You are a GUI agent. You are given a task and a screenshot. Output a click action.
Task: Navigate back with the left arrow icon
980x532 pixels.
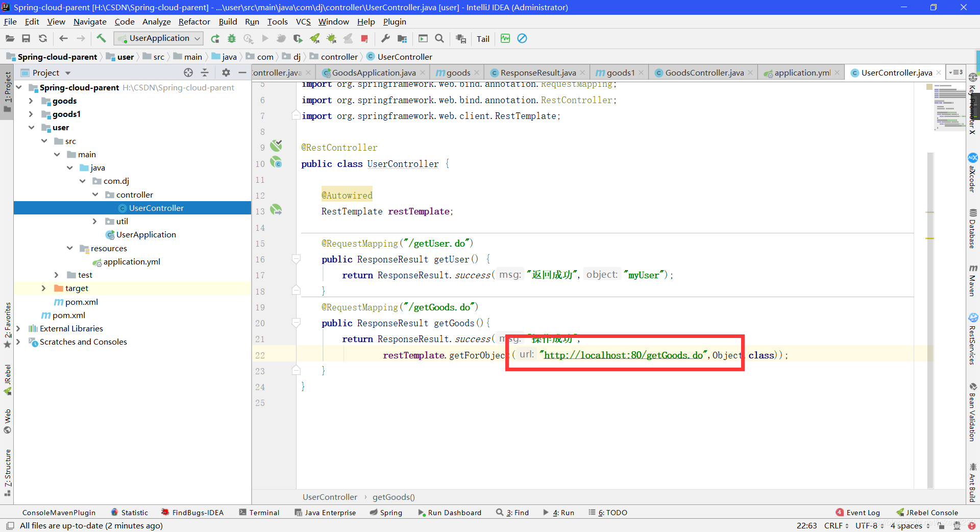[64, 38]
